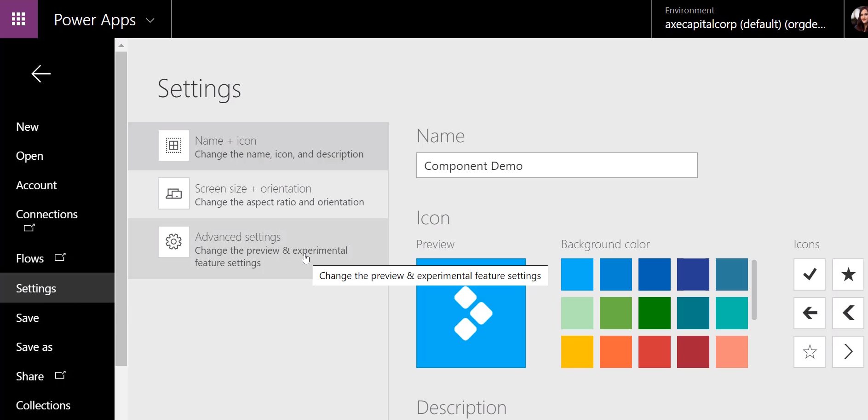
Task: Open Collections in the left menu
Action: 43,405
